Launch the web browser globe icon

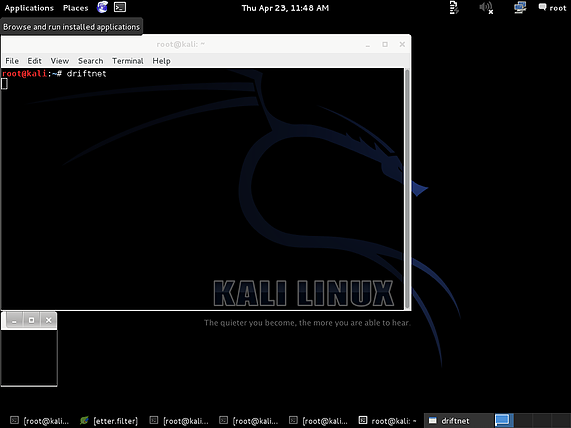[x=102, y=7]
